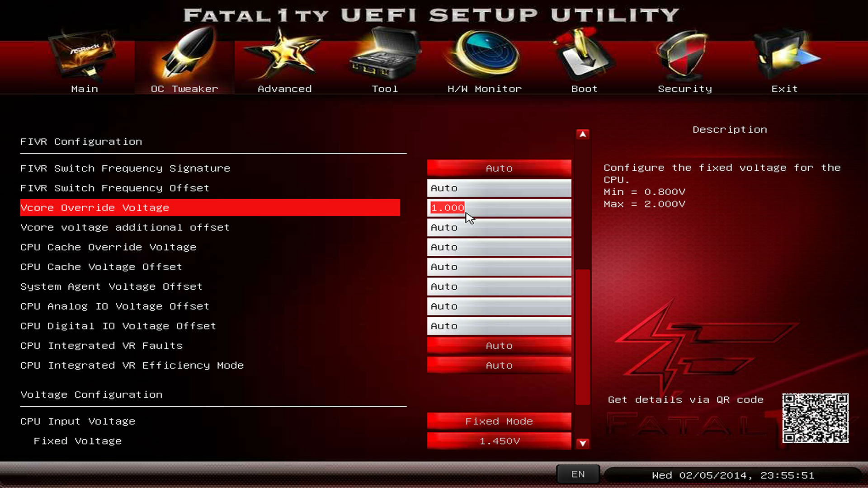Select the H/W Monitor radar icon
The image size is (868, 488).
485,54
